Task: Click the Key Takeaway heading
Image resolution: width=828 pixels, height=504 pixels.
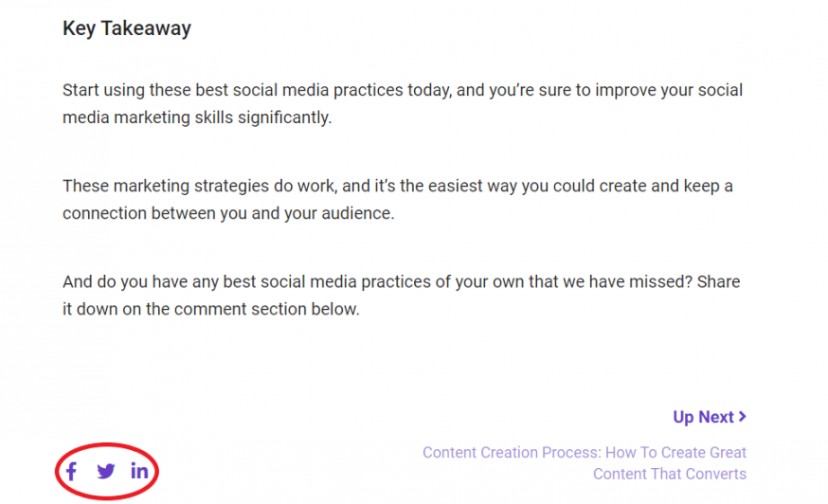Action: 127,28
